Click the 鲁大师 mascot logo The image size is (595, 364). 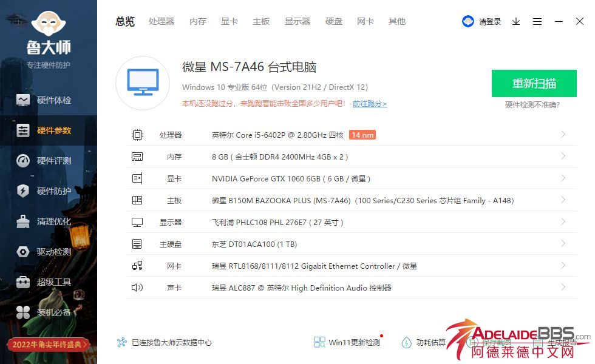[49, 24]
